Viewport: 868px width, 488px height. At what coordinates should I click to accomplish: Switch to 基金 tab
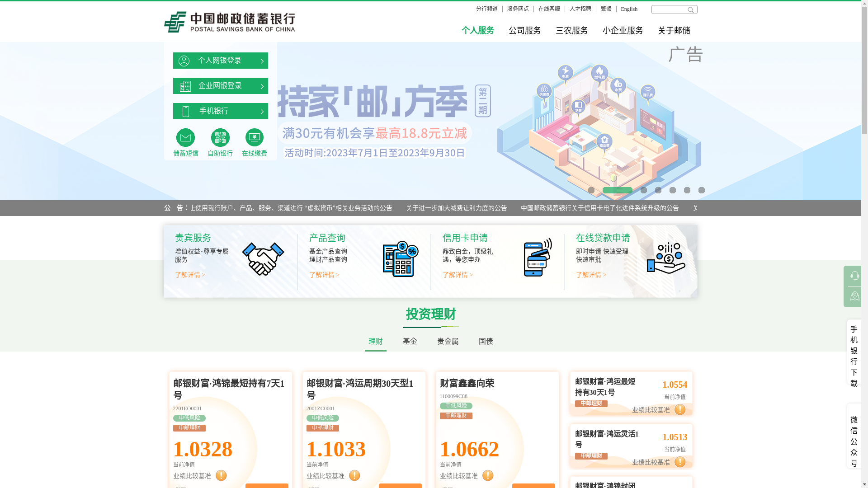(410, 342)
